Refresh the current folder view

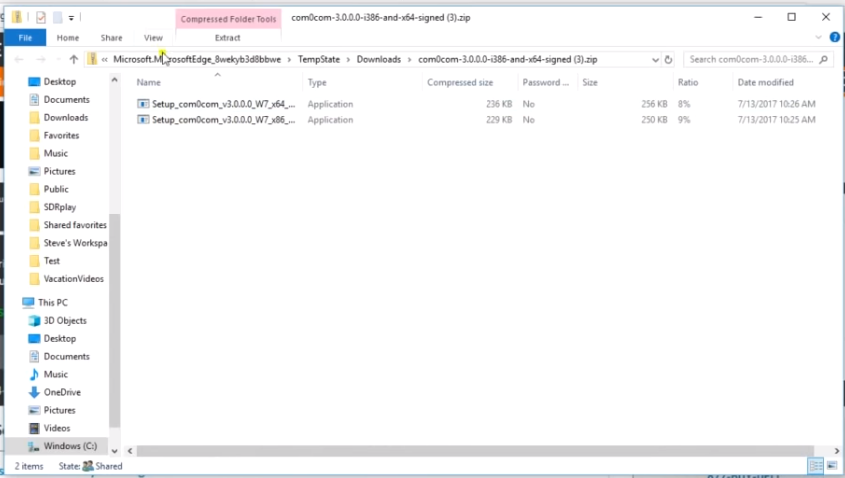(668, 59)
